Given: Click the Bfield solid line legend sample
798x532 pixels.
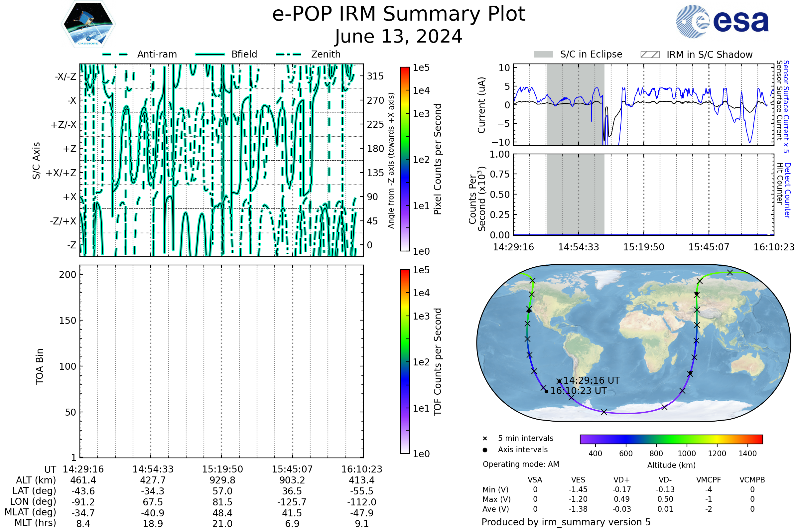Looking at the screenshot, I should coord(210,54).
